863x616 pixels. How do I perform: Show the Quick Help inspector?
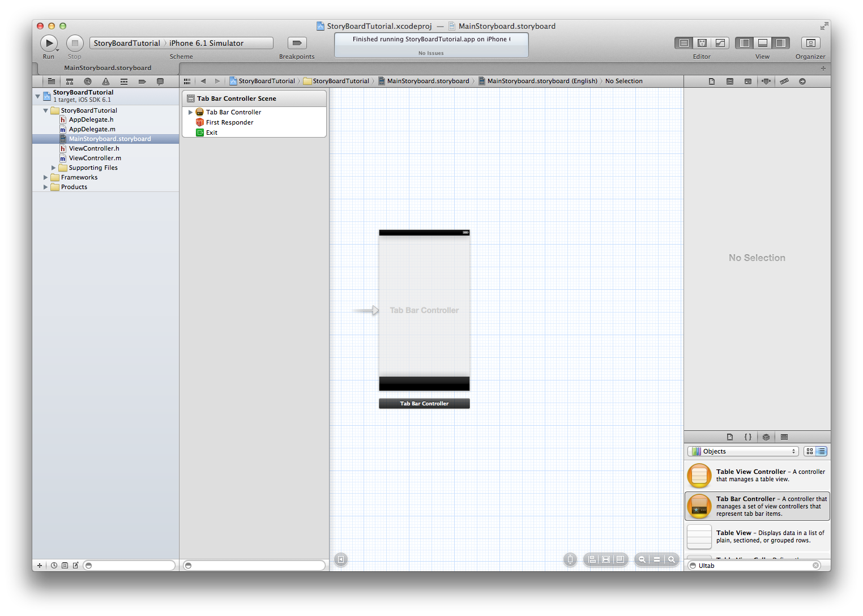click(730, 82)
